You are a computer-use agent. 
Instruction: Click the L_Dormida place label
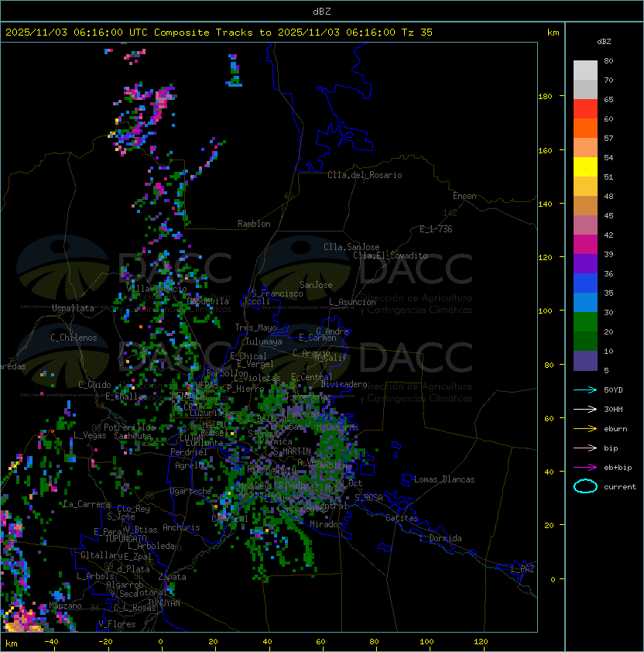pyautogui.click(x=440, y=538)
